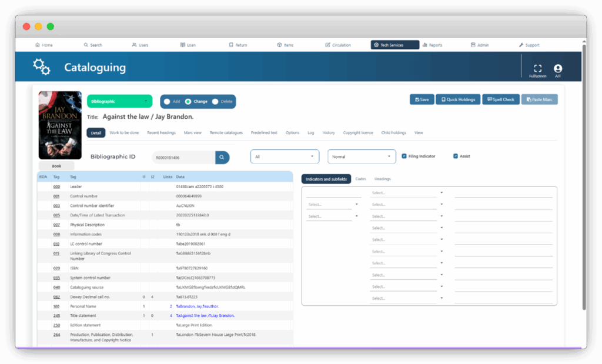The height and width of the screenshot is (364, 602).
Task: Select the Delete radio option
Action: click(x=215, y=101)
